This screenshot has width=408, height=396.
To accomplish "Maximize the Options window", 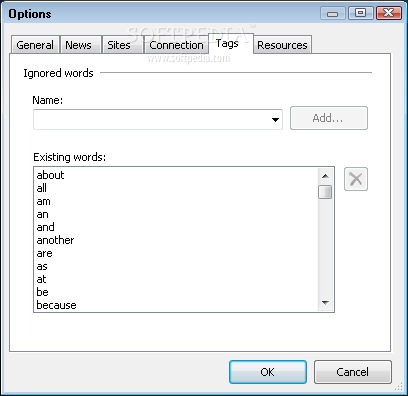I will pos(360,13).
